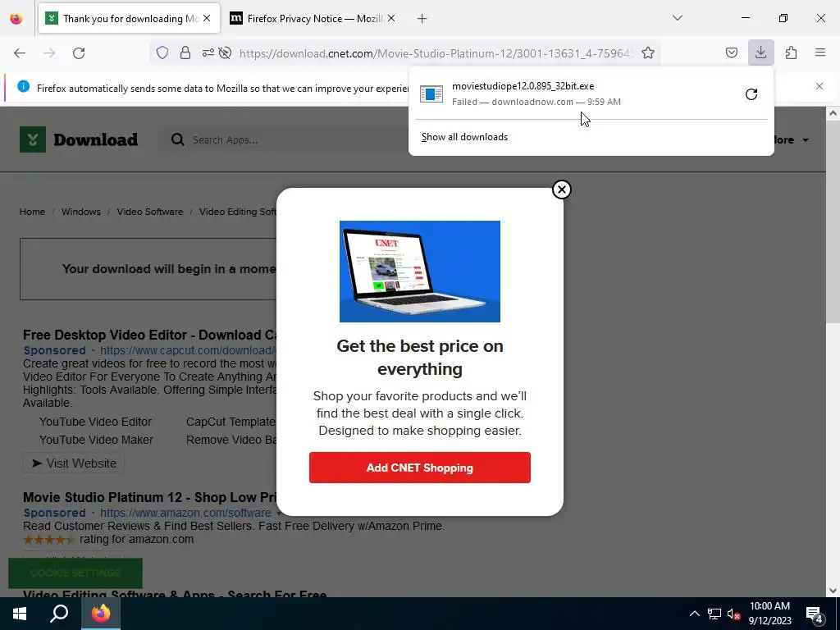Retry the failed moviestudiope12 download

click(x=751, y=94)
